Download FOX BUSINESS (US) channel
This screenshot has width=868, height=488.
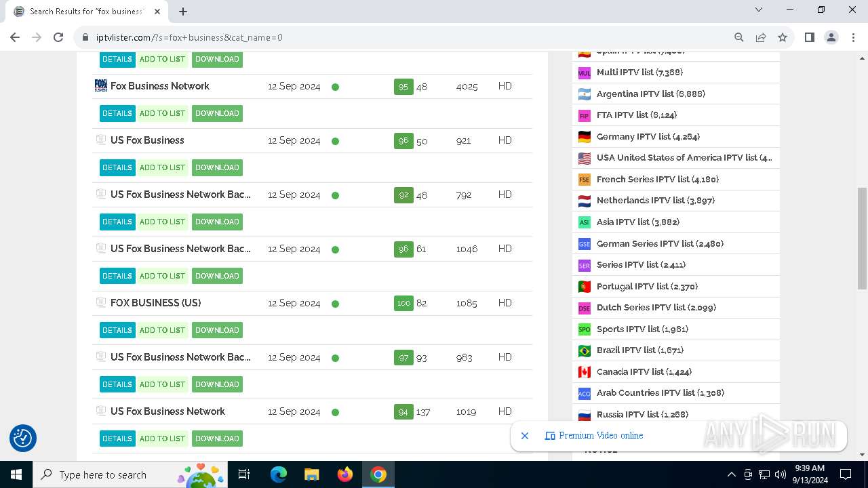click(x=217, y=330)
